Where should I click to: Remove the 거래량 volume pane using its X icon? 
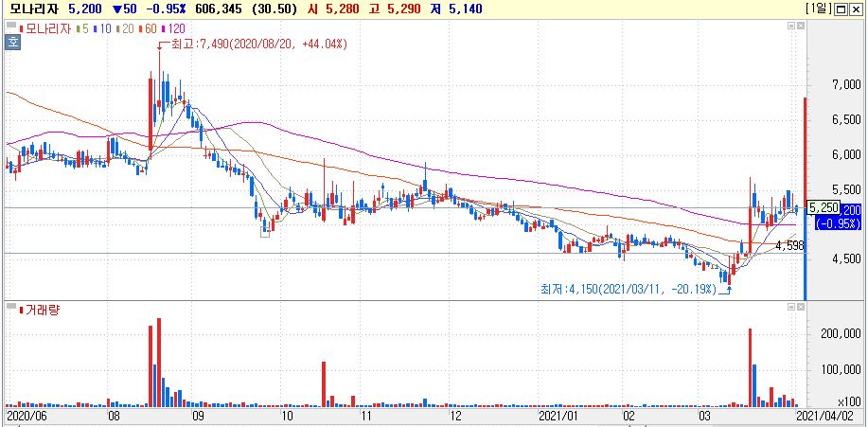pos(801,306)
